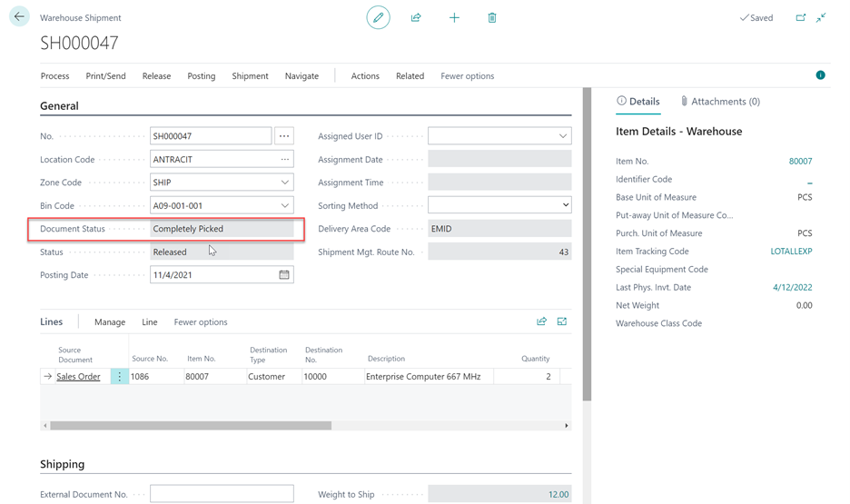
Task: Open the Release menu
Action: pyautogui.click(x=156, y=76)
